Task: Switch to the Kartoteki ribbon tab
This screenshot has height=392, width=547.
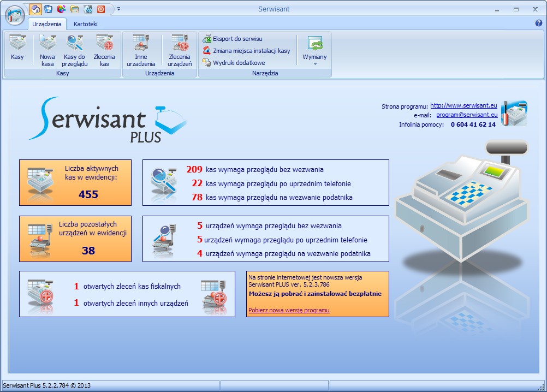Action: click(x=86, y=24)
